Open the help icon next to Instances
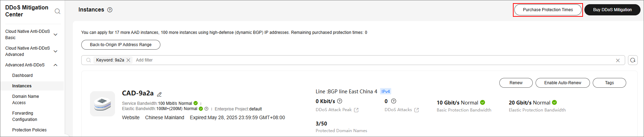 click(x=110, y=10)
